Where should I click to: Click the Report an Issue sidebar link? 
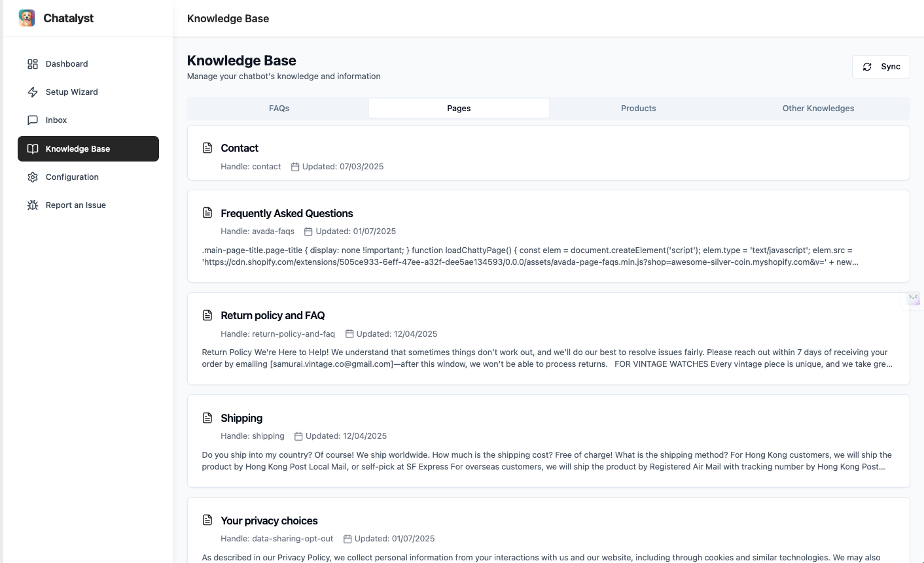click(x=75, y=205)
